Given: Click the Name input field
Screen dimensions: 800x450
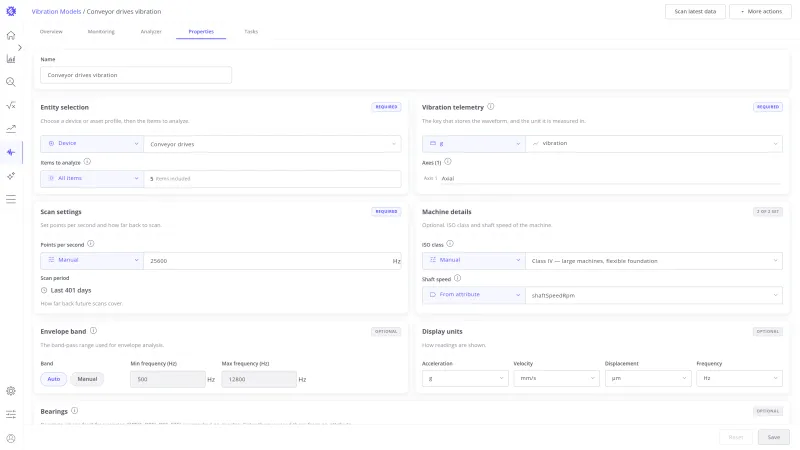Looking at the screenshot, I should pos(136,75).
